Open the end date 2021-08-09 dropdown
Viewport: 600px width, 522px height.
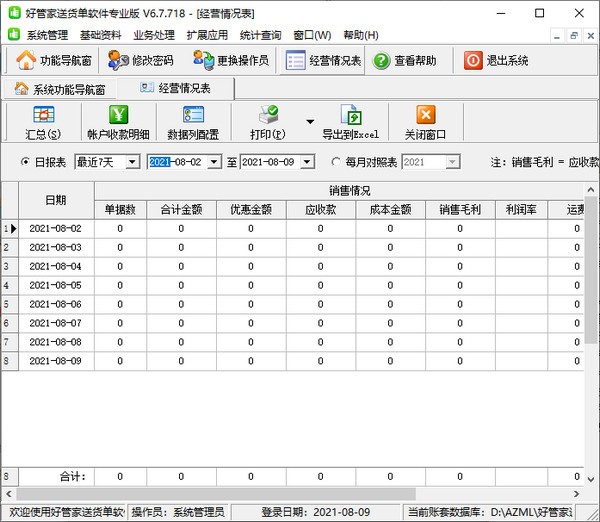(307, 162)
